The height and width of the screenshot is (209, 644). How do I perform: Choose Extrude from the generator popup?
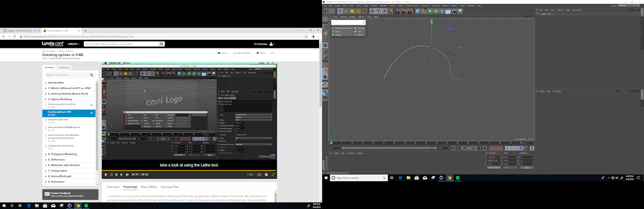point(360,28)
